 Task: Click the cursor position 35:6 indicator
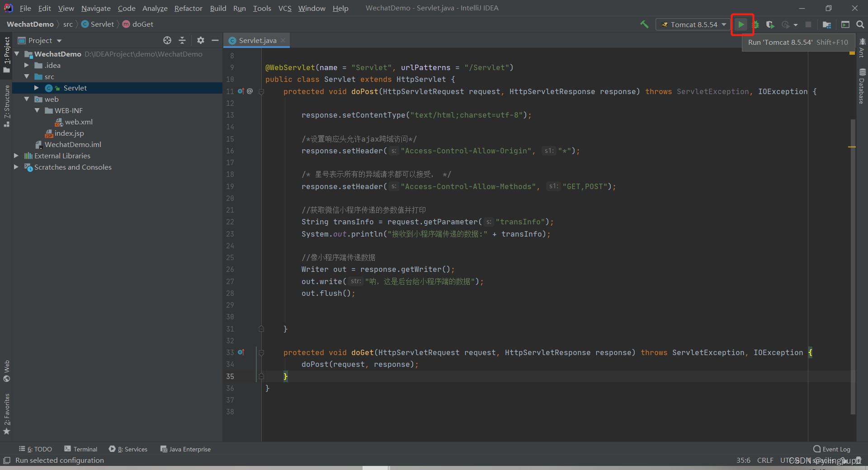click(x=743, y=461)
